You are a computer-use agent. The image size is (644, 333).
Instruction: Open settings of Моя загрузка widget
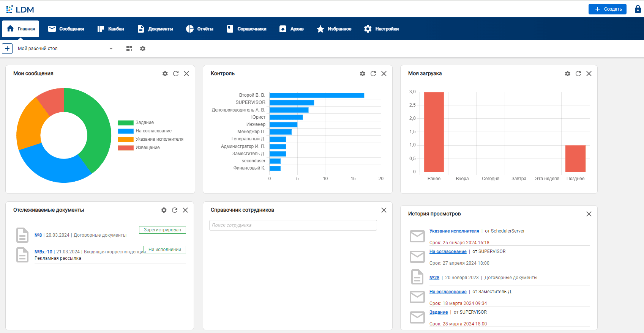pos(568,74)
